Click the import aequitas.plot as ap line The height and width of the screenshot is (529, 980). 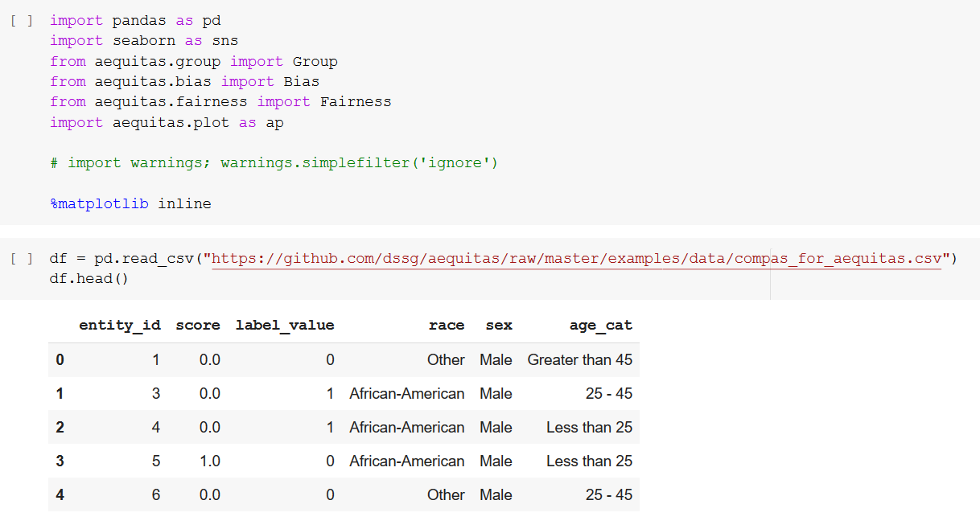[x=167, y=123]
